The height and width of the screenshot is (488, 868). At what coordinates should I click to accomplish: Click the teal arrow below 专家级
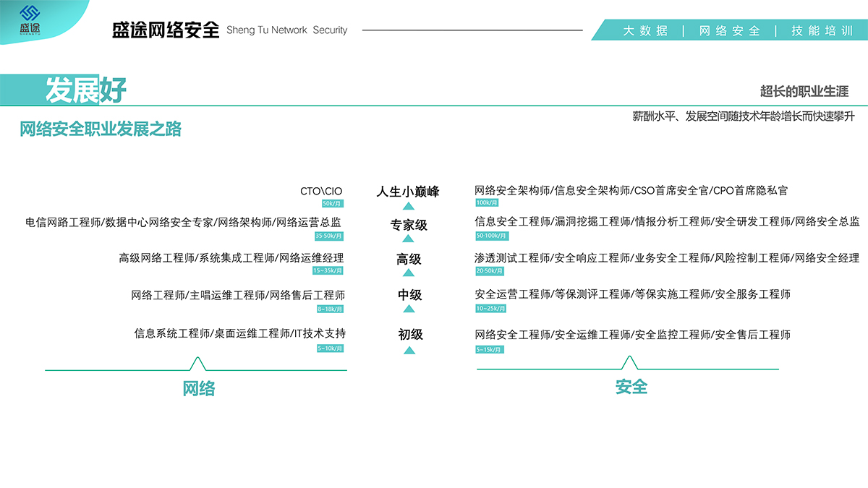409,239
